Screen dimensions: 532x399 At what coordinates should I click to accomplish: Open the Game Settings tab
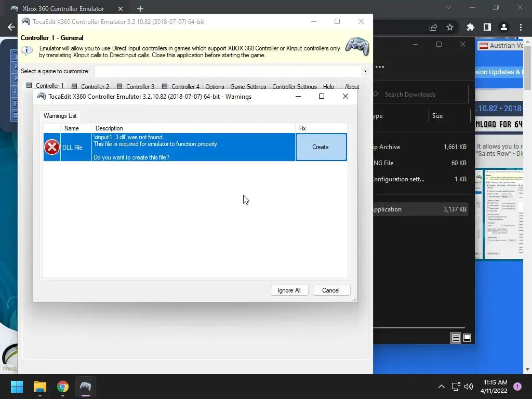248,87
